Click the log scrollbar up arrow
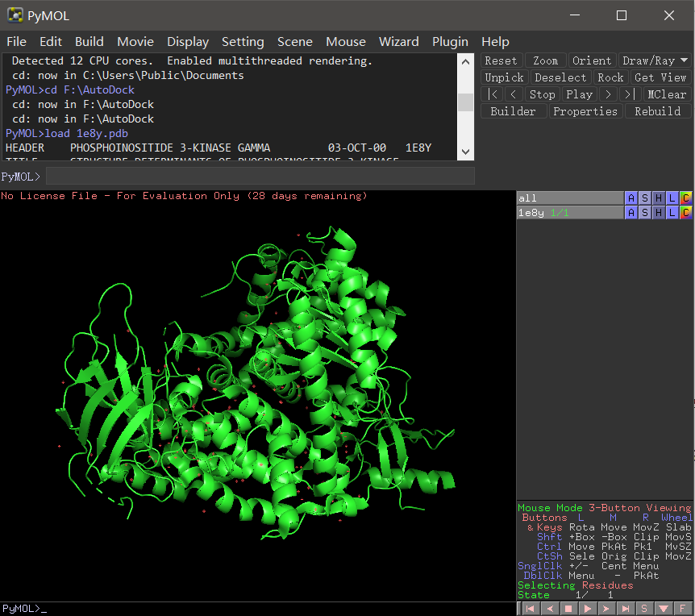This screenshot has width=695, height=616. [465, 62]
